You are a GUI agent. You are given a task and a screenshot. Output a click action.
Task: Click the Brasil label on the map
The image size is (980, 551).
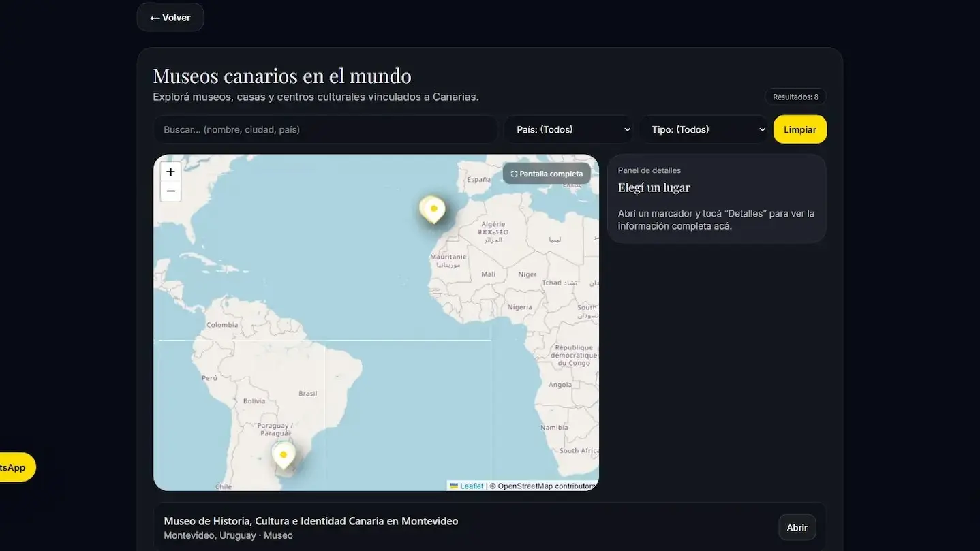[308, 393]
